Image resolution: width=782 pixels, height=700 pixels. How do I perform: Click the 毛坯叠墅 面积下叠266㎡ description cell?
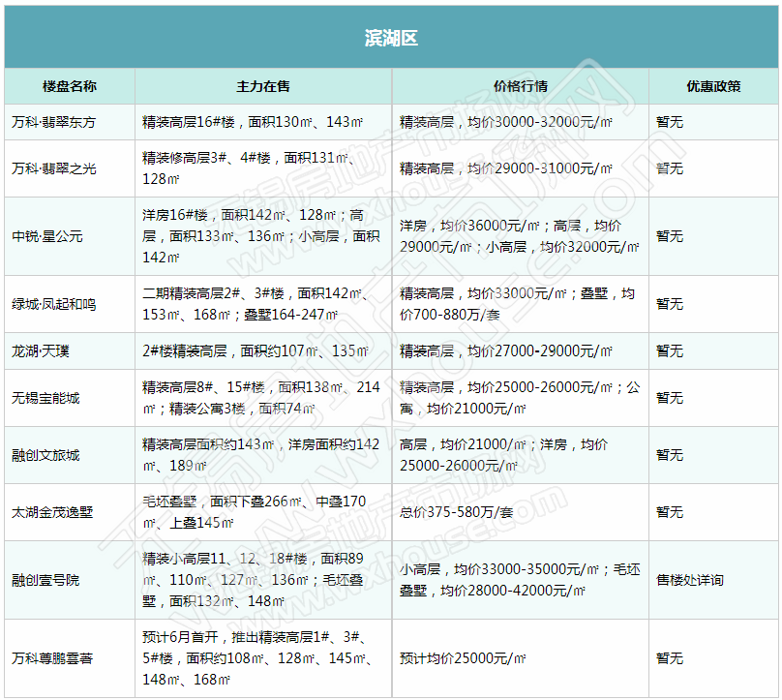[x=256, y=511]
